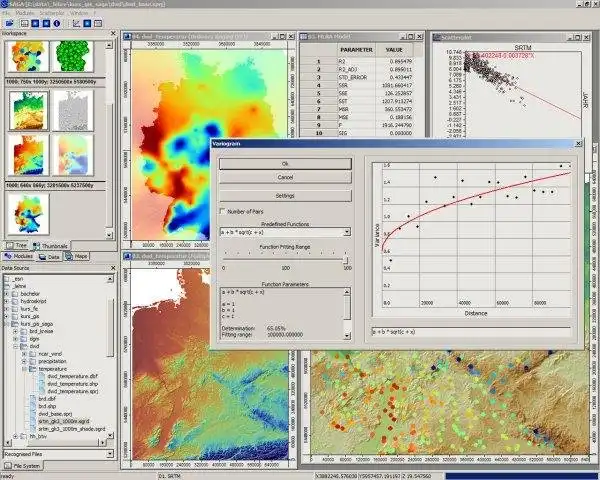Click the STD_ERROR parameter cell
This screenshot has width=600, height=480.
(355, 77)
